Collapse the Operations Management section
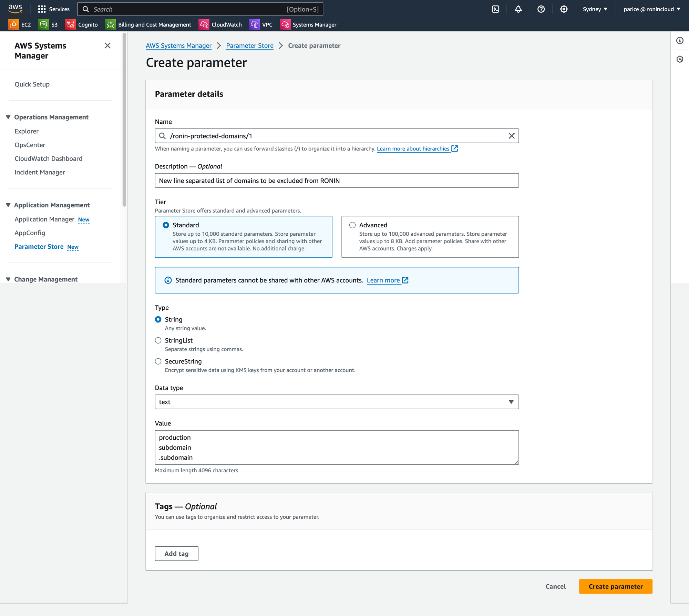The width and height of the screenshot is (689, 616). pyautogui.click(x=8, y=117)
